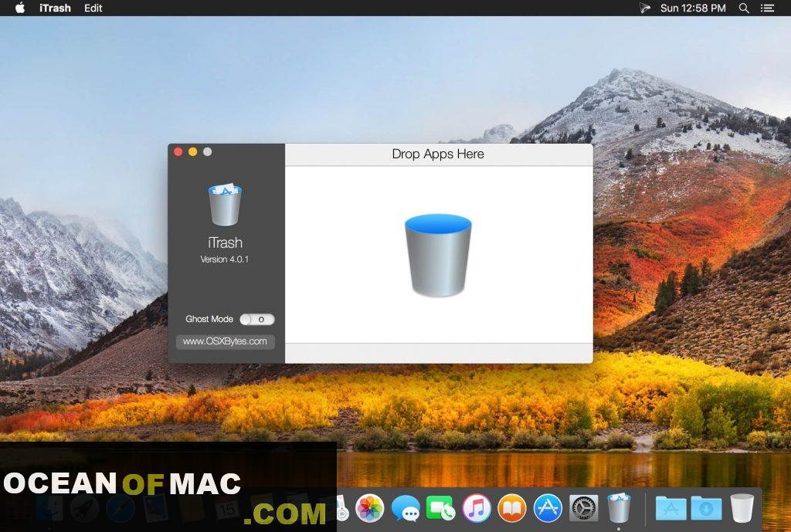Click the iTrash logo in the sidebar
Image resolution: width=791 pixels, height=532 pixels.
coord(225,204)
